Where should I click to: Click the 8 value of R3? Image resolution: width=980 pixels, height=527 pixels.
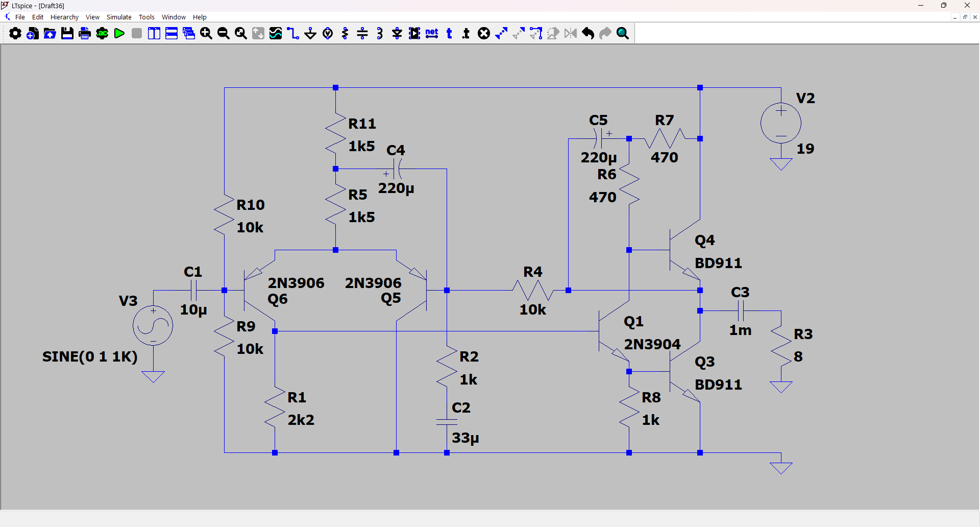tap(798, 356)
